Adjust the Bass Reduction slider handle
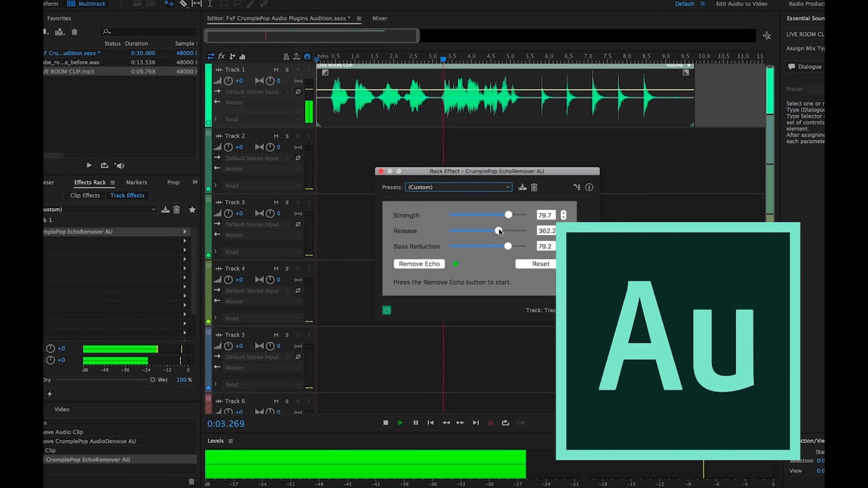Viewport: 868px width, 488px height. coord(508,246)
